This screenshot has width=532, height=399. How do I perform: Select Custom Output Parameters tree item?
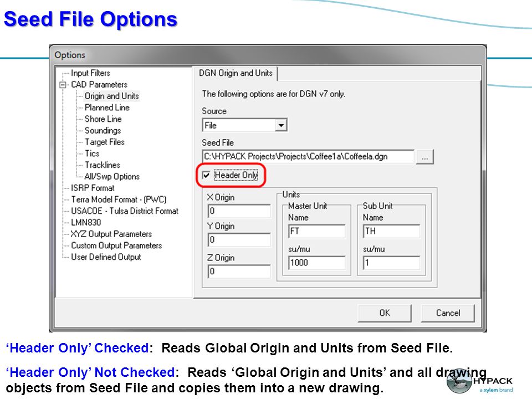point(116,245)
